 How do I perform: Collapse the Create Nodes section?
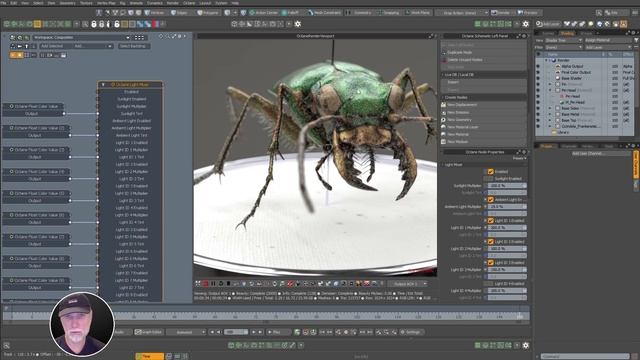443,98
